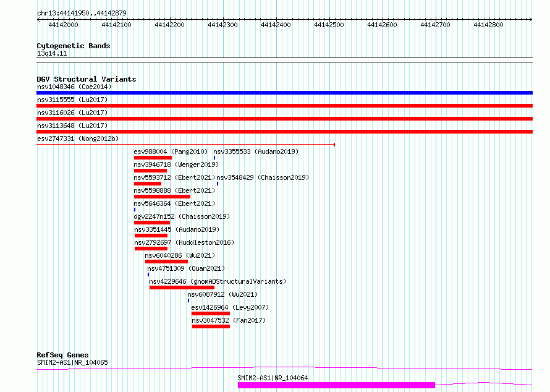Click the nsv1048346 (Coe2014) variant label

click(x=74, y=87)
